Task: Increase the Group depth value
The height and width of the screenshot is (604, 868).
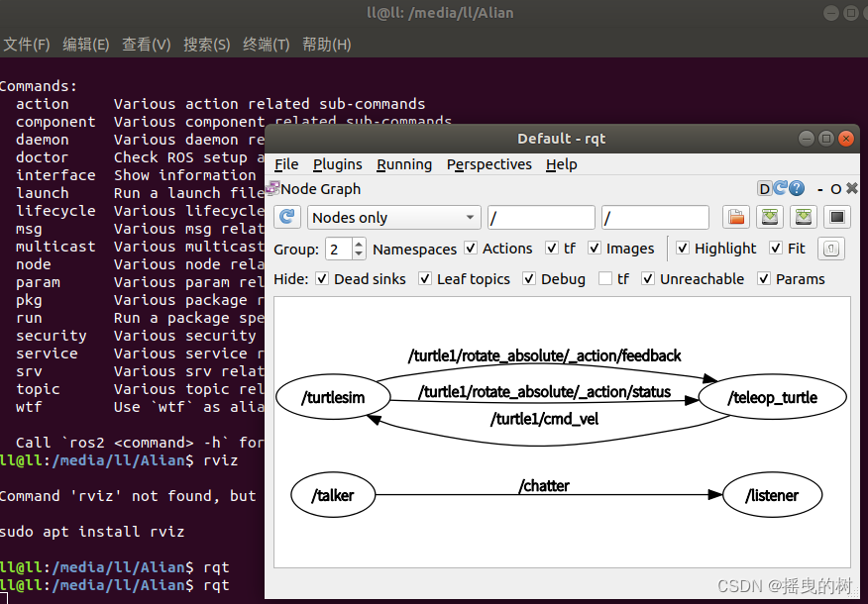Action: (359, 244)
